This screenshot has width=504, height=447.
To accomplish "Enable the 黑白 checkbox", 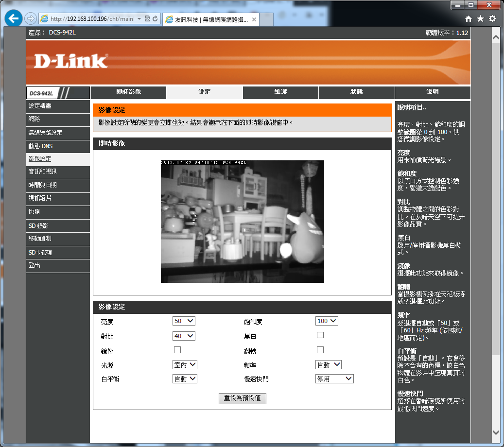I will [320, 335].
